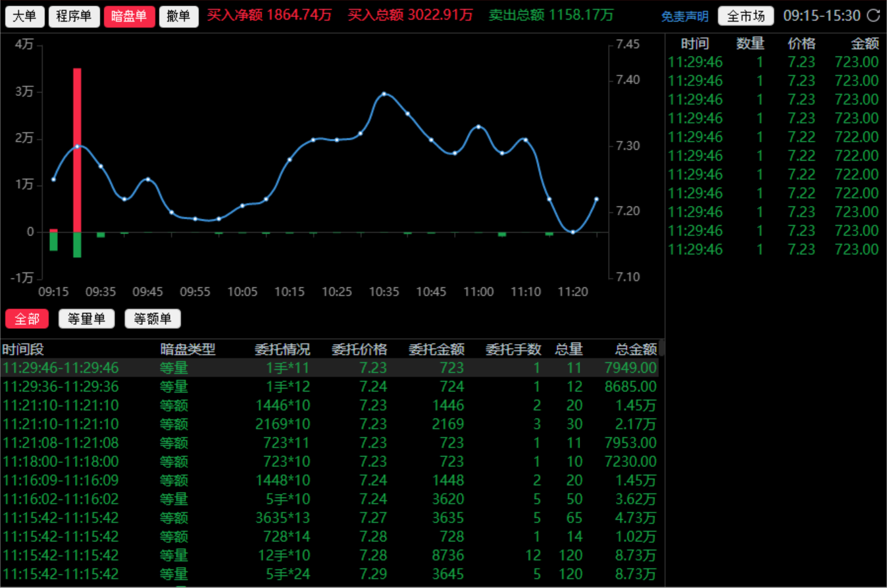Sort by 总金额 column header
Image resolution: width=887 pixels, height=588 pixels.
636,349
